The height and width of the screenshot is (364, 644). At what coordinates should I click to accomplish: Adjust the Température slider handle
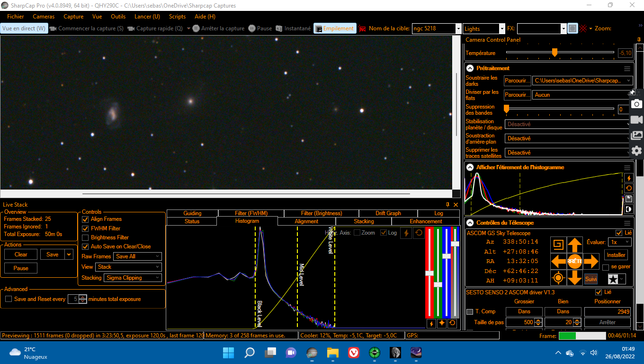tap(555, 52)
